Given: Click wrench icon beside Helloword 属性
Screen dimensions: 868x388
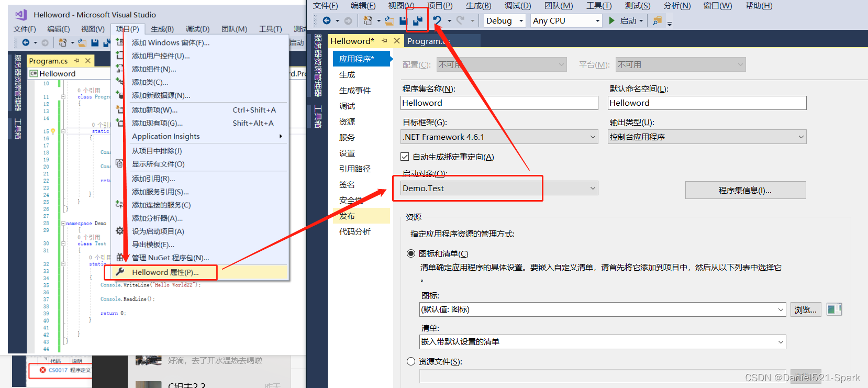Looking at the screenshot, I should click(x=120, y=272).
